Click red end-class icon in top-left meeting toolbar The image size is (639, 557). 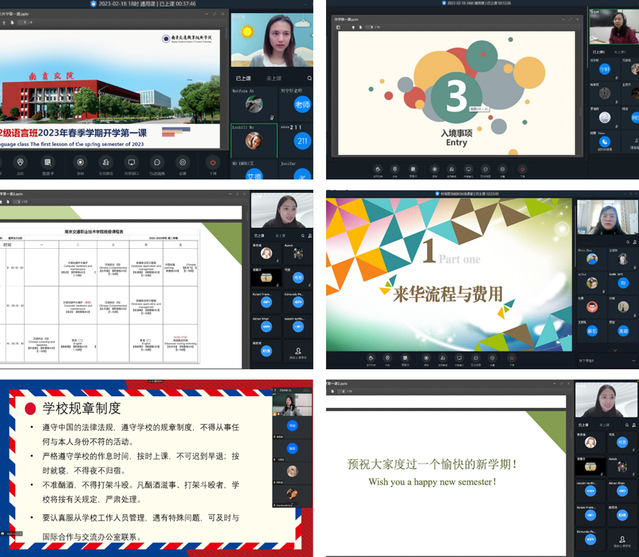pyautogui.click(x=211, y=163)
